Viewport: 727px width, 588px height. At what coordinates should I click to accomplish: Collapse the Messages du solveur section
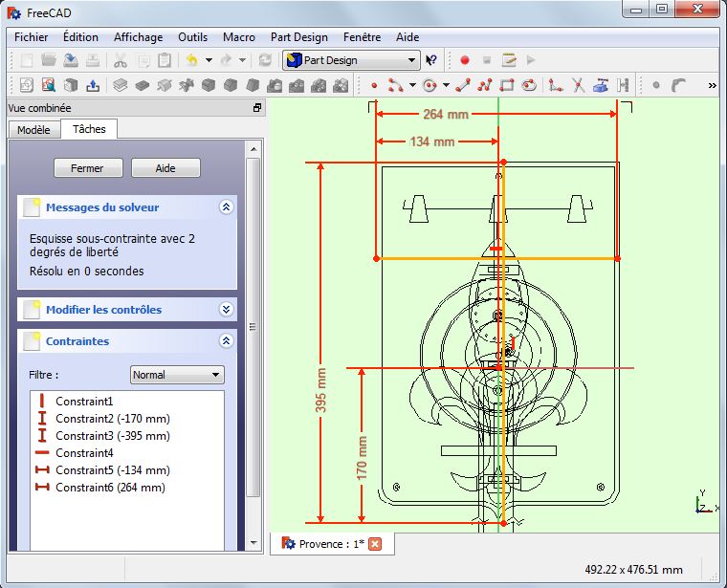click(x=226, y=207)
